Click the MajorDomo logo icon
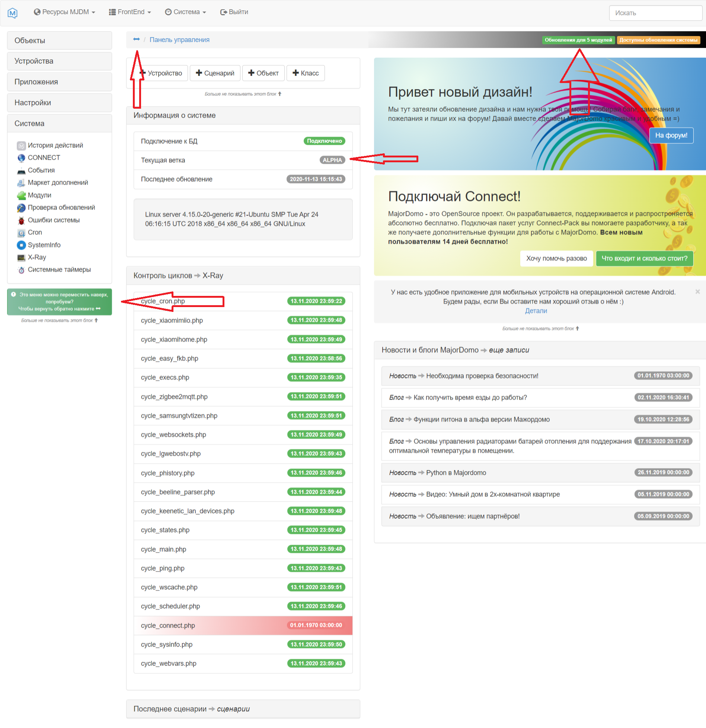This screenshot has height=728, width=706. pyautogui.click(x=12, y=13)
